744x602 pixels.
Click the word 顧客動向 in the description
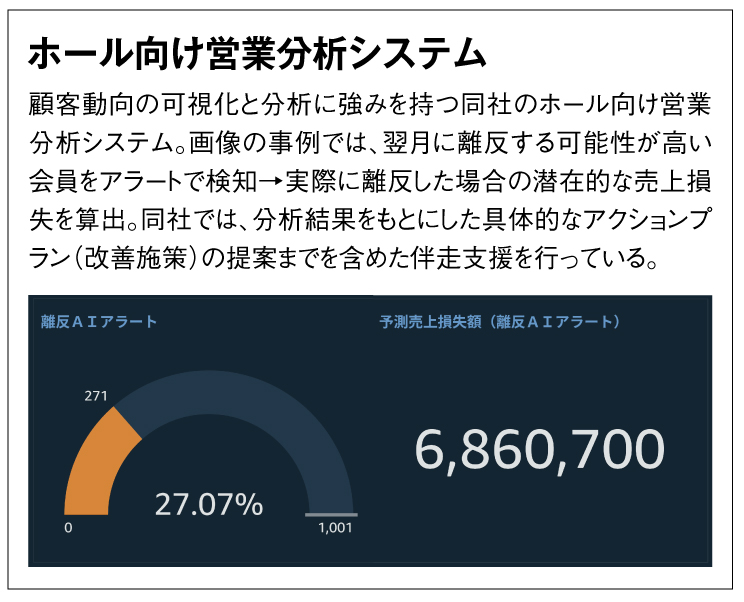coord(76,104)
